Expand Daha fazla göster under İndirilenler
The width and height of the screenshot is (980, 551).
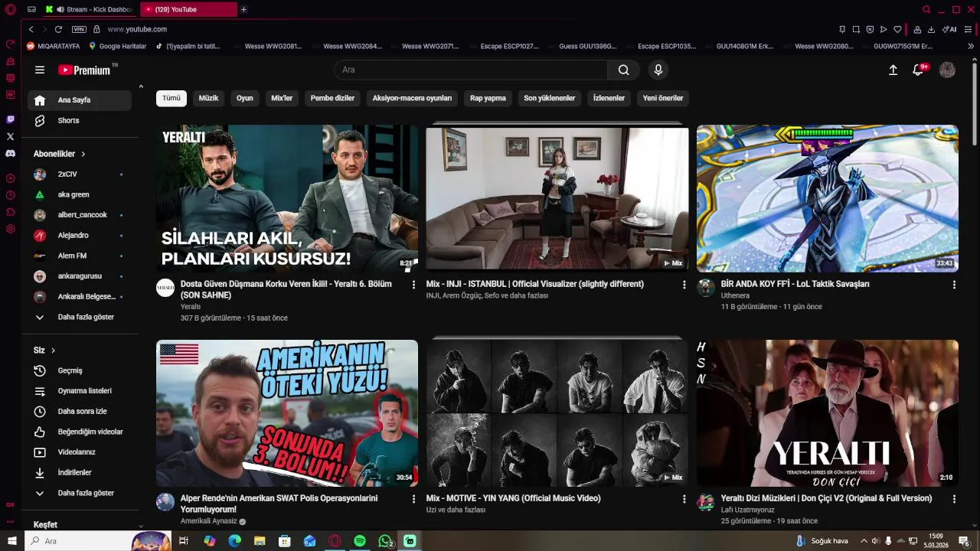click(x=80, y=493)
